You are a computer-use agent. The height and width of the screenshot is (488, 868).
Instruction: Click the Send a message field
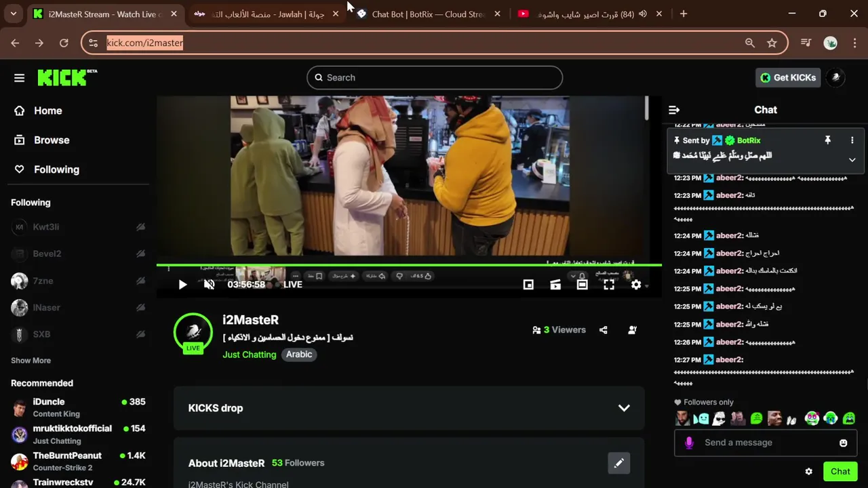click(766, 443)
